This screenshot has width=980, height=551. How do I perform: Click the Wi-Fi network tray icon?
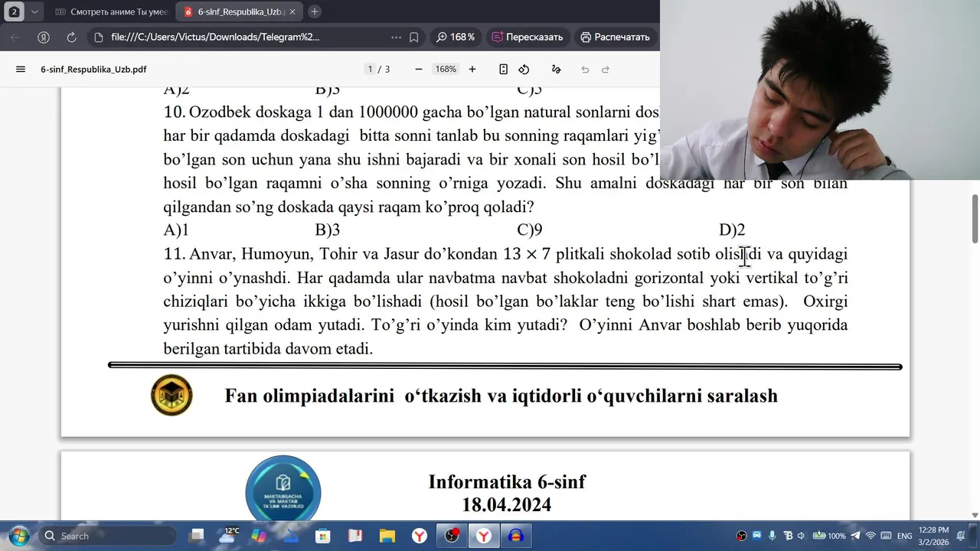[871, 536]
